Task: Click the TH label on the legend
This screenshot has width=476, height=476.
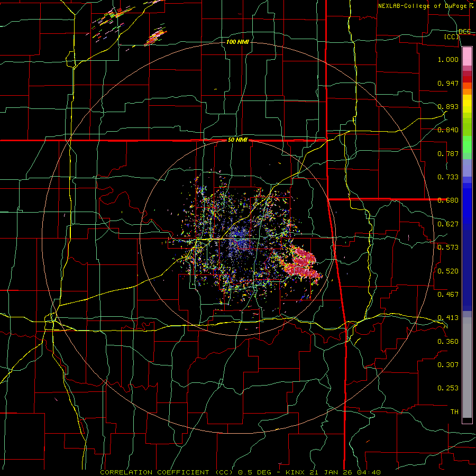Action: tap(454, 411)
